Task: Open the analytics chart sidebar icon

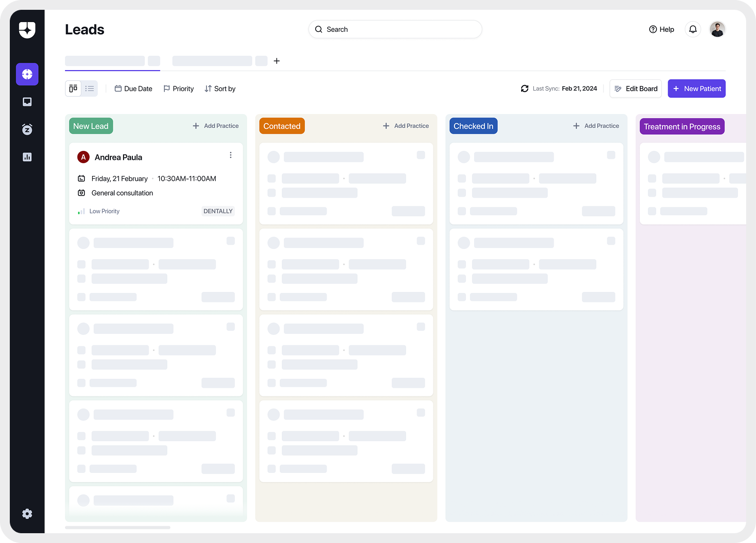Action: pos(27,157)
